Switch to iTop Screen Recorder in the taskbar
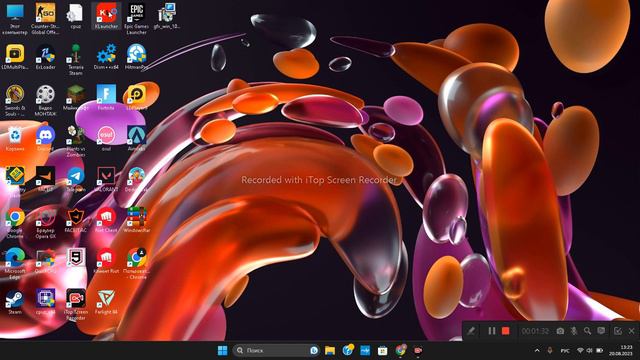The width and height of the screenshot is (640, 360). pyautogui.click(x=418, y=350)
